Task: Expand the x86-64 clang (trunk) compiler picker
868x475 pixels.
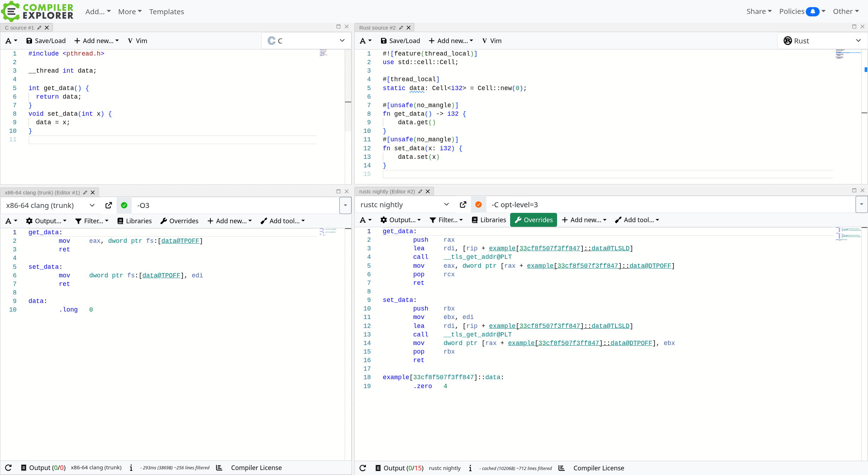Action: pyautogui.click(x=50, y=205)
